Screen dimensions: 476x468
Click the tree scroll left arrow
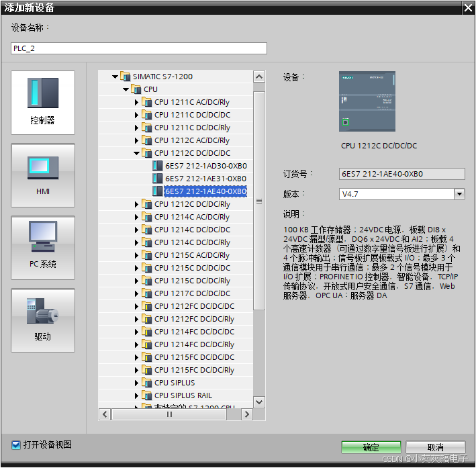point(105,414)
